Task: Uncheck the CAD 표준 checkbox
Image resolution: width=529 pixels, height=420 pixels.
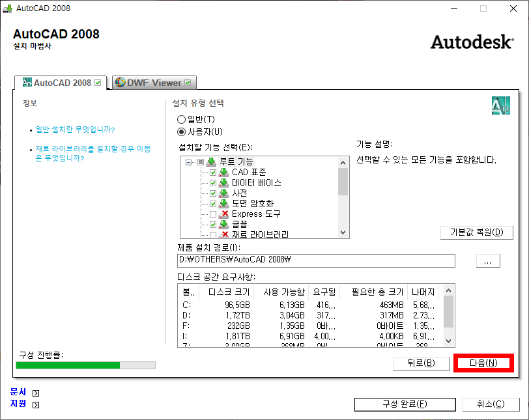Action: tap(213, 173)
